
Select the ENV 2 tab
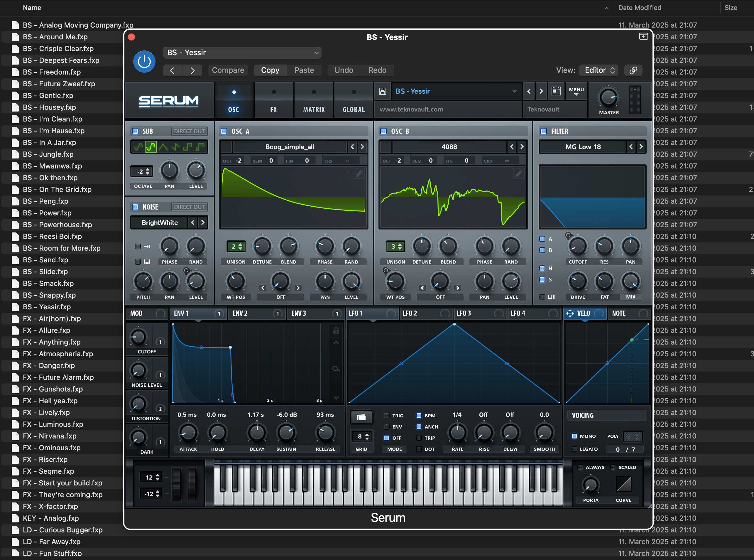coord(257,313)
